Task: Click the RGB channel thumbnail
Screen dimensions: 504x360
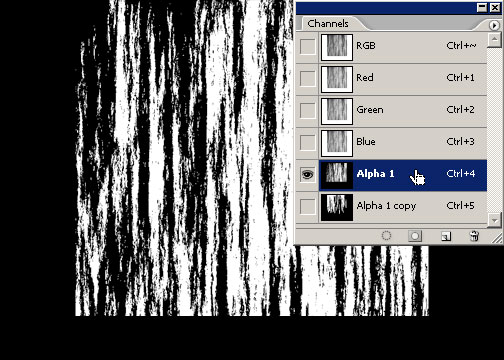Action: [337, 47]
